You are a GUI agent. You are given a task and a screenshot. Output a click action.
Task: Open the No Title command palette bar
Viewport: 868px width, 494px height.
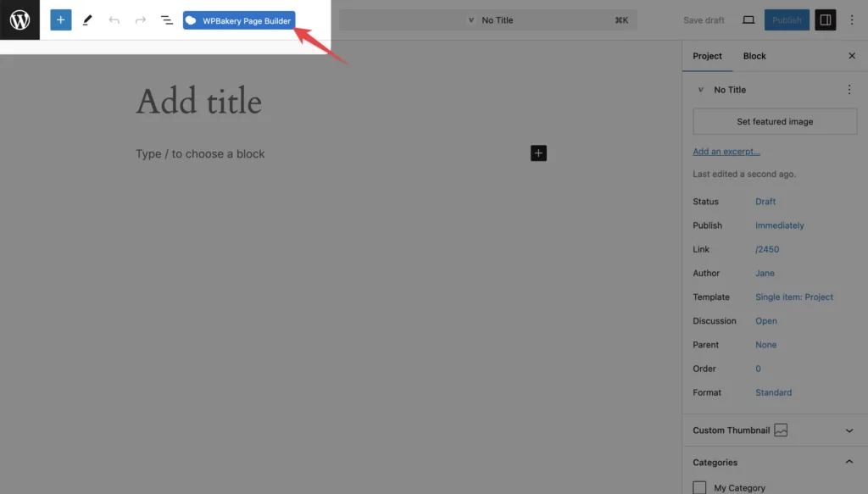tap(488, 20)
